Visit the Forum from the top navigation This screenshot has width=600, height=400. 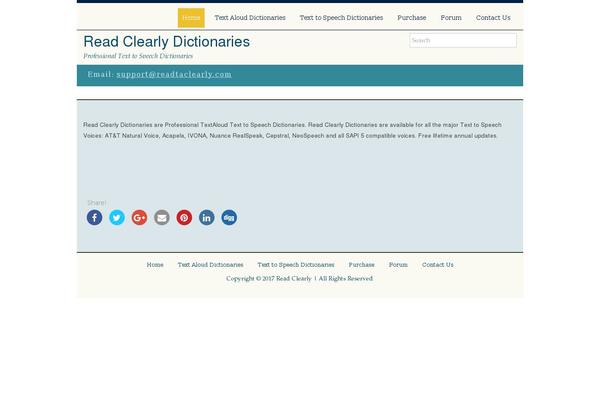451,18
